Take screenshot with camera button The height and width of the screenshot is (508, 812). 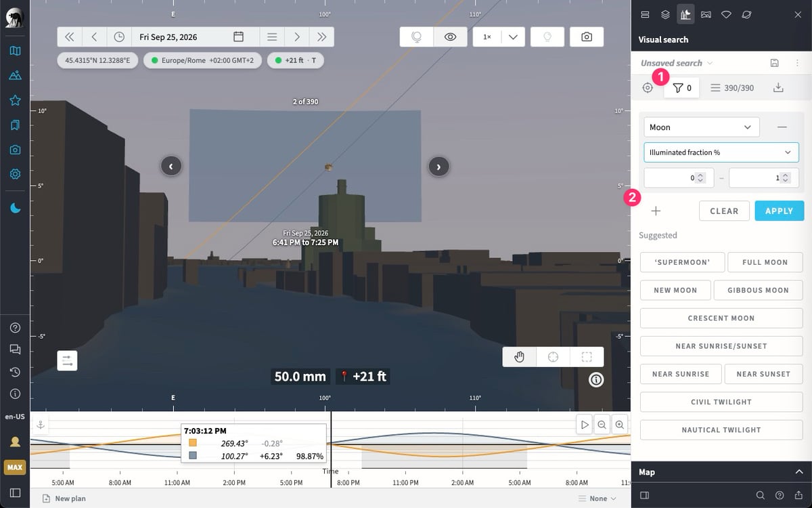(587, 37)
